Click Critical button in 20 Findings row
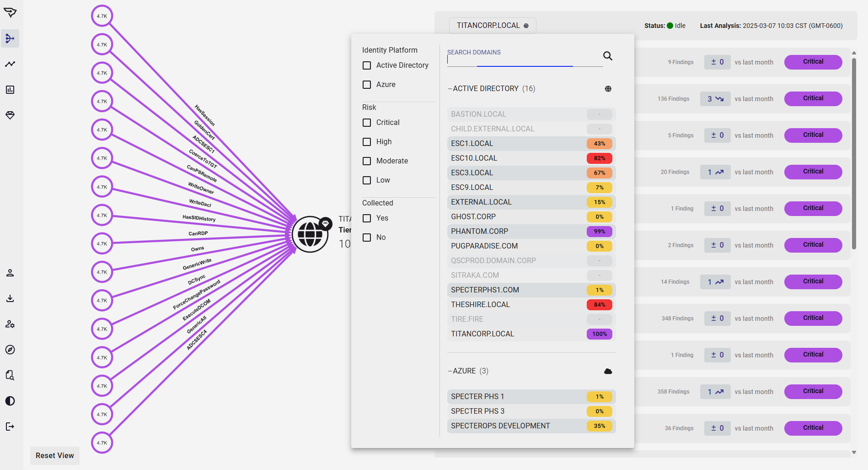The height and width of the screenshot is (470, 868). 813,172
